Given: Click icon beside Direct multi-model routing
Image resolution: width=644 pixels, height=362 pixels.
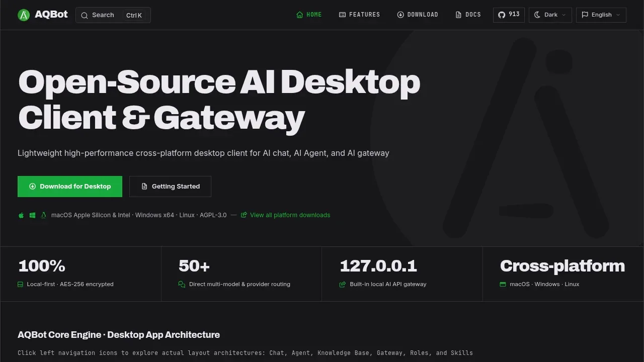Looking at the screenshot, I should click(x=182, y=284).
